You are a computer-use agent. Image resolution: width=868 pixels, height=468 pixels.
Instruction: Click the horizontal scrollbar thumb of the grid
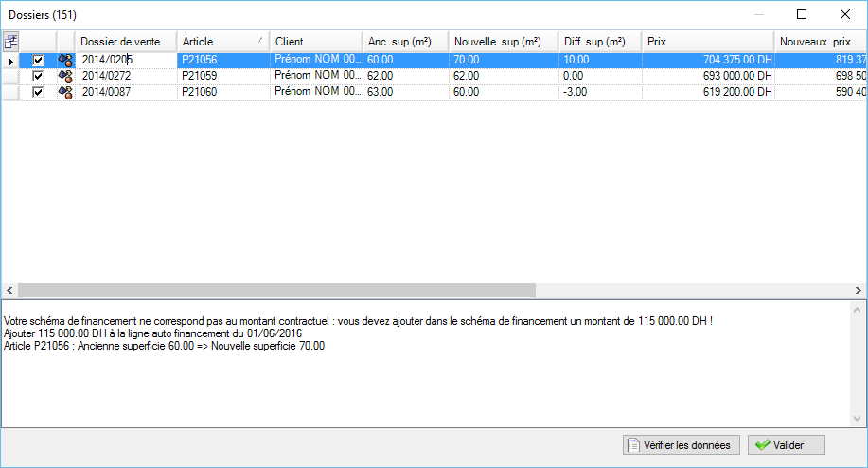(x=276, y=291)
